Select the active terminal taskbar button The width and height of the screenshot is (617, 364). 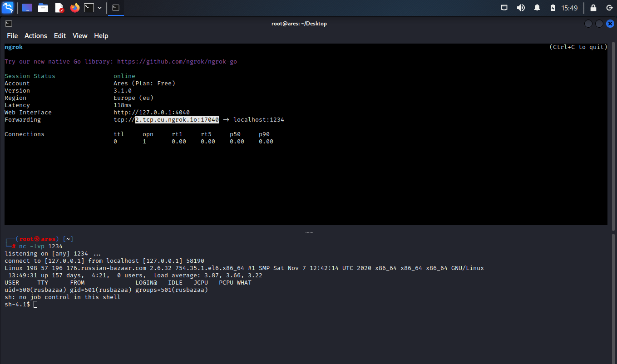tap(116, 8)
